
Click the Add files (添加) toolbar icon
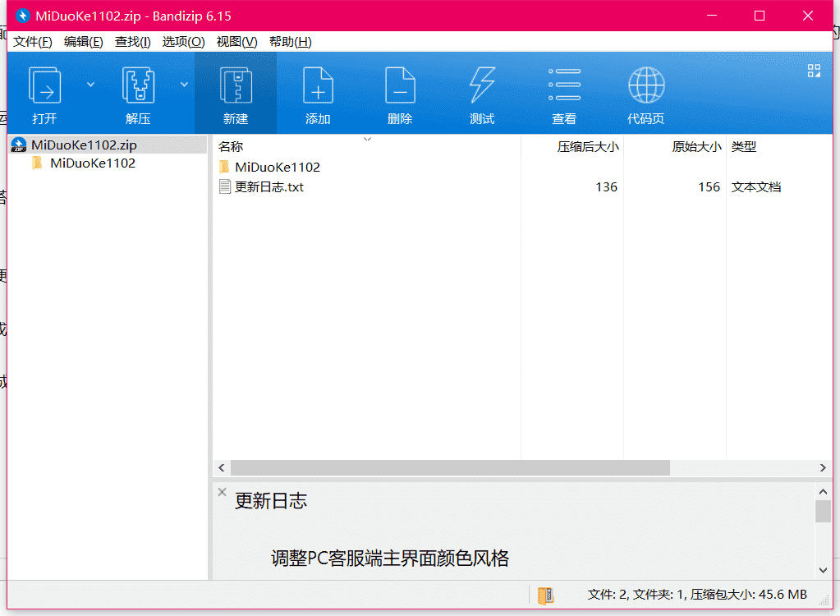pos(318,85)
